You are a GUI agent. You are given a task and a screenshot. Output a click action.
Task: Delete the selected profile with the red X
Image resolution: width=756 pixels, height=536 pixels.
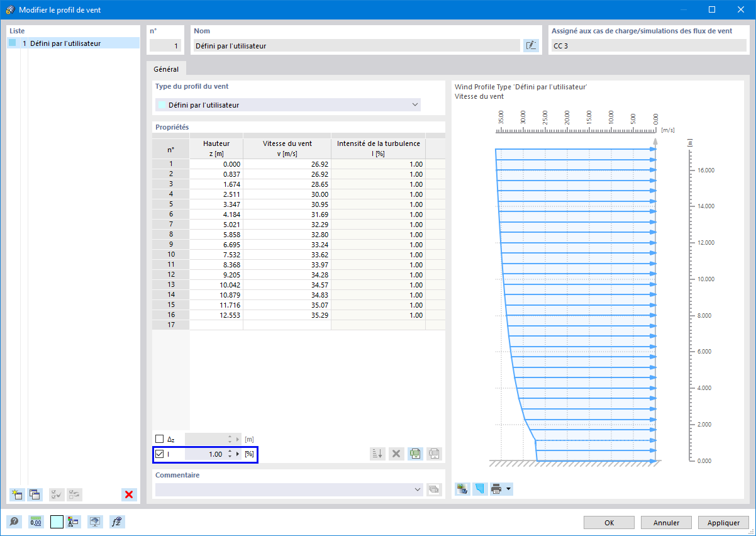(x=129, y=494)
